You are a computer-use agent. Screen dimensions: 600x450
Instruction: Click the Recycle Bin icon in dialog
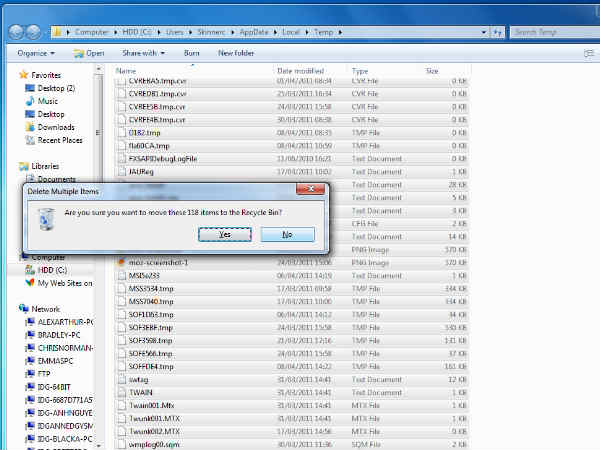(45, 216)
